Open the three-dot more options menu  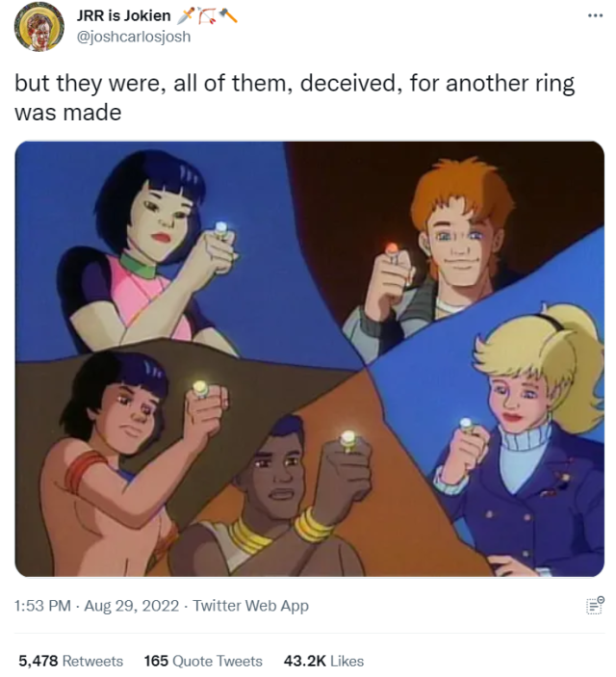pyautogui.click(x=595, y=16)
